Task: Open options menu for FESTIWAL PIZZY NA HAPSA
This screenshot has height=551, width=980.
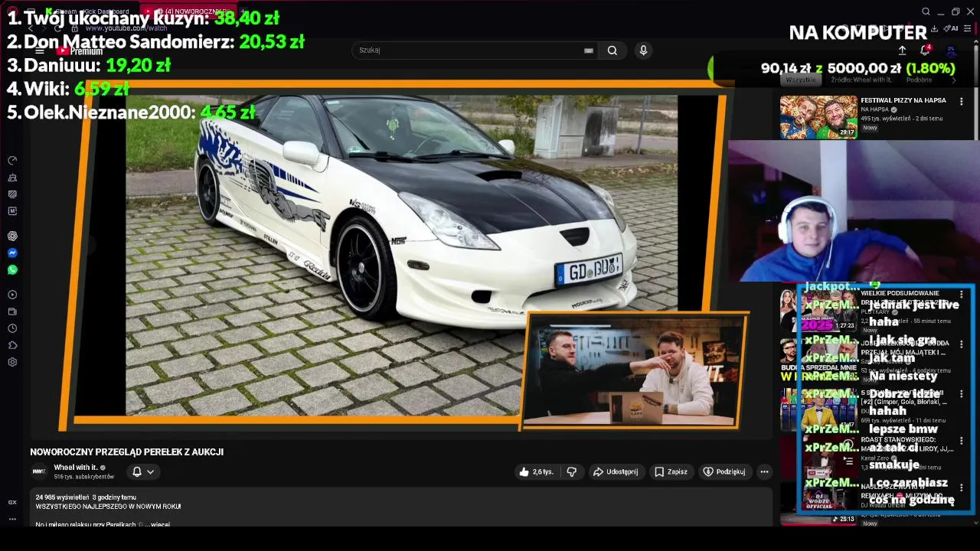Action: click(x=962, y=101)
